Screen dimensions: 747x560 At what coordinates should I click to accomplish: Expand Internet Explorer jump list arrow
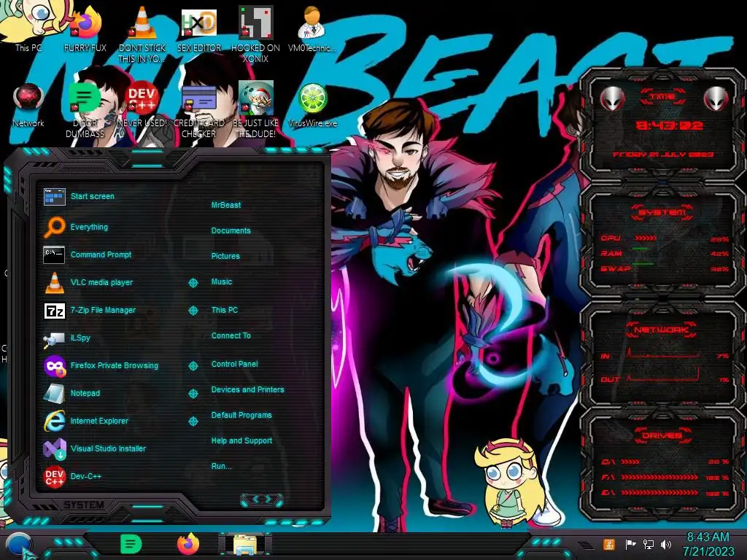[x=193, y=421]
